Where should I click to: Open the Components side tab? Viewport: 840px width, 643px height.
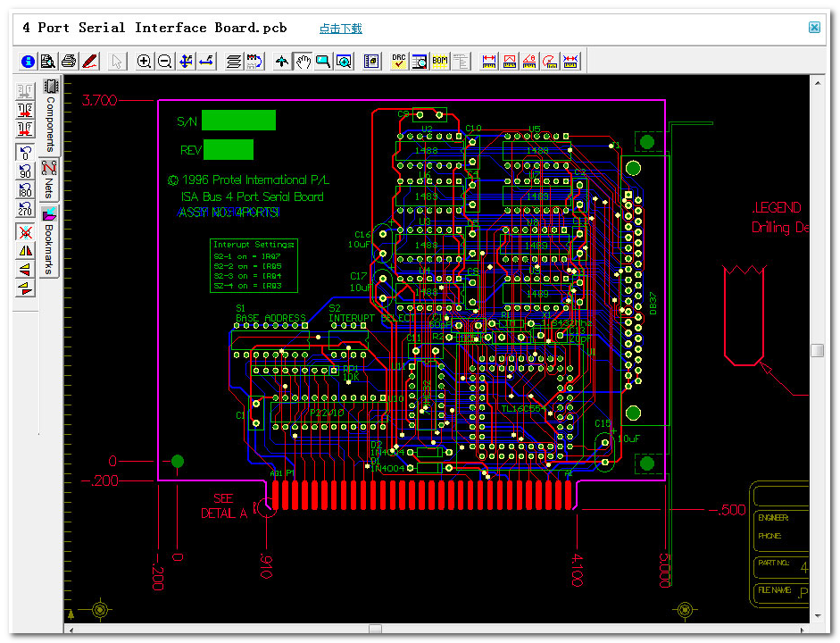(50, 116)
